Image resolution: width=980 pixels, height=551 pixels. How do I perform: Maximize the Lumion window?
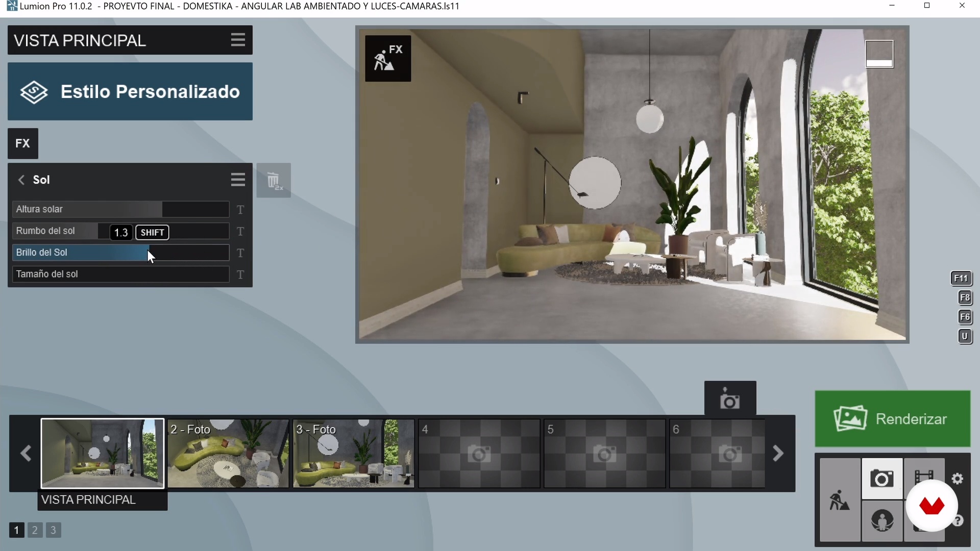pyautogui.click(x=927, y=6)
